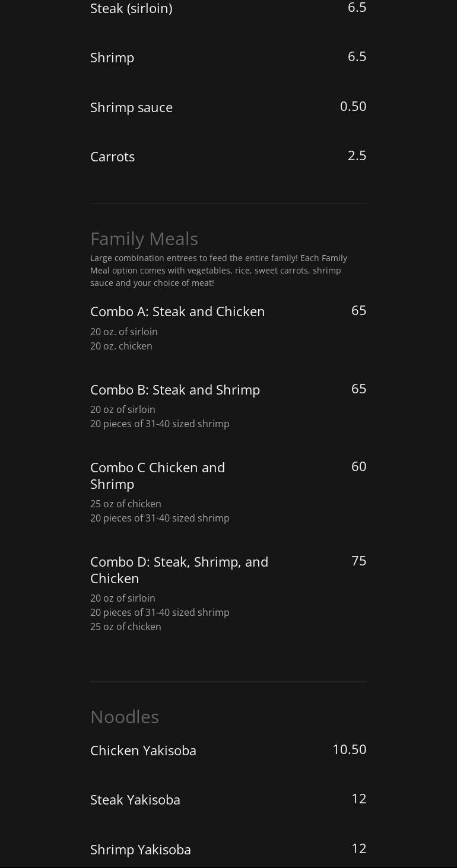Screen dimensions: 457x868
Task: Click the 75 price for Combo D
Action: tap(358, 561)
